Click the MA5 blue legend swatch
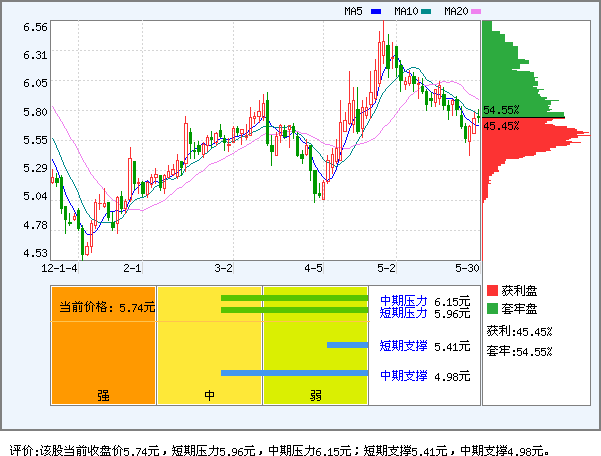Viewport: 601px width, 456px height. [x=376, y=12]
